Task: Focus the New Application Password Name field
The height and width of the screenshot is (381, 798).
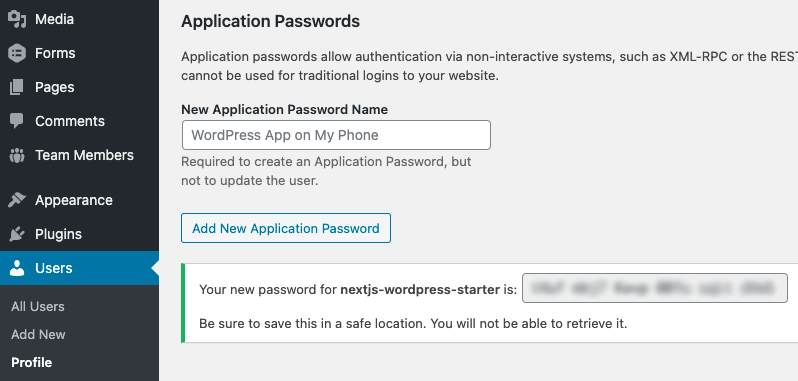Action: coord(336,135)
